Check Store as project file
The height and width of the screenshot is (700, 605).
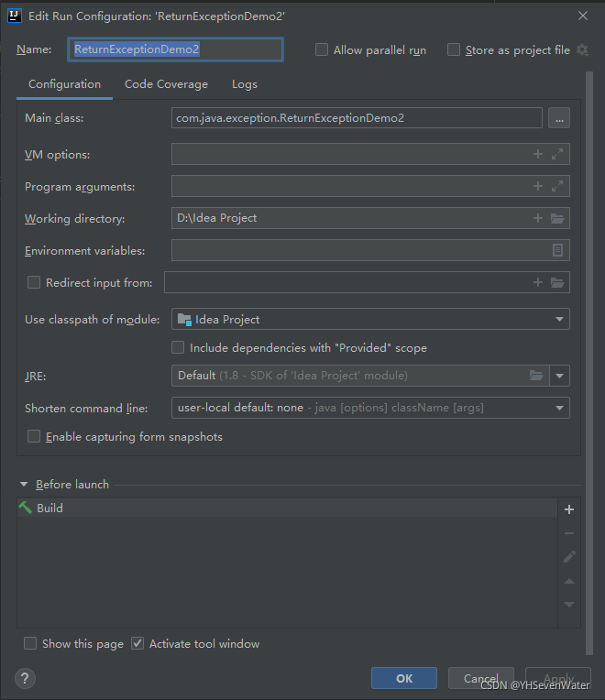(x=454, y=49)
